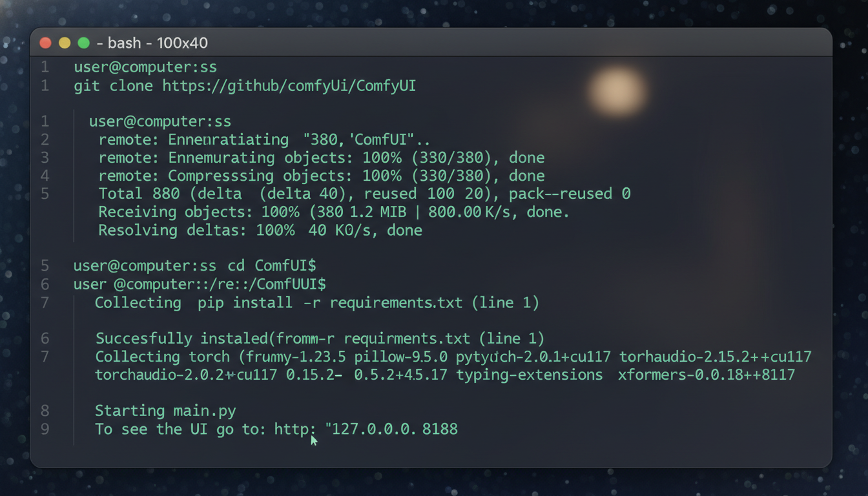Click the pip install -r requirements.txt line
The width and height of the screenshot is (868, 496).
click(x=316, y=302)
